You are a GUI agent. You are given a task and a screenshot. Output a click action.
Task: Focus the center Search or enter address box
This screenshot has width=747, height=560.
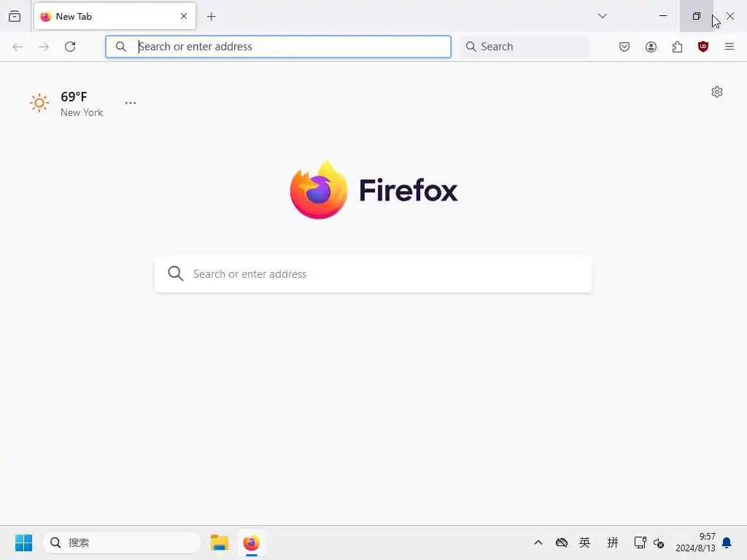(373, 274)
